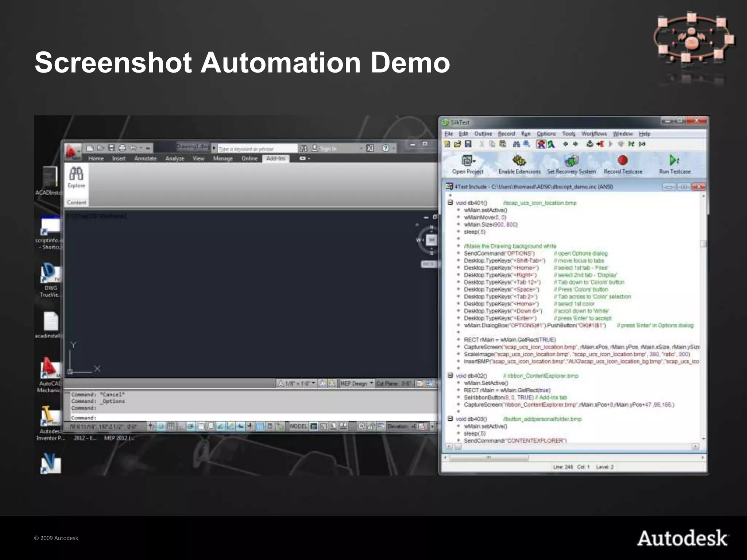This screenshot has width=747, height=560.
Task: Click the Record Testcase red circle icon
Action: [x=623, y=160]
